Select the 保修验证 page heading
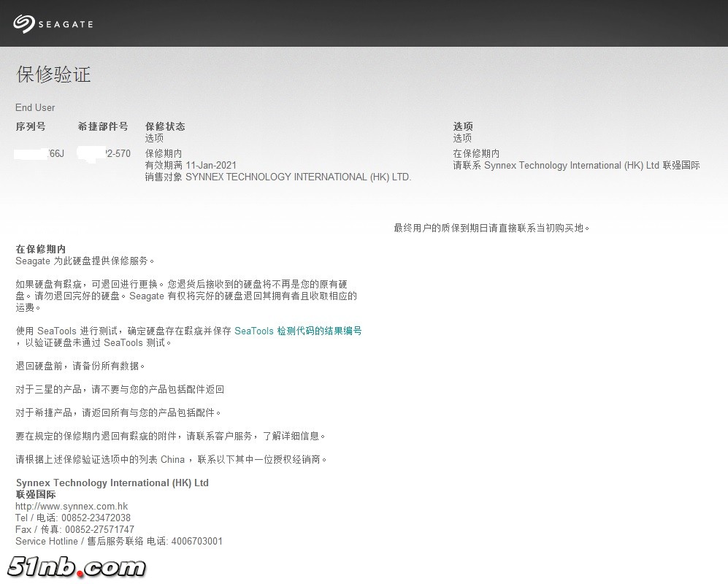 53,74
